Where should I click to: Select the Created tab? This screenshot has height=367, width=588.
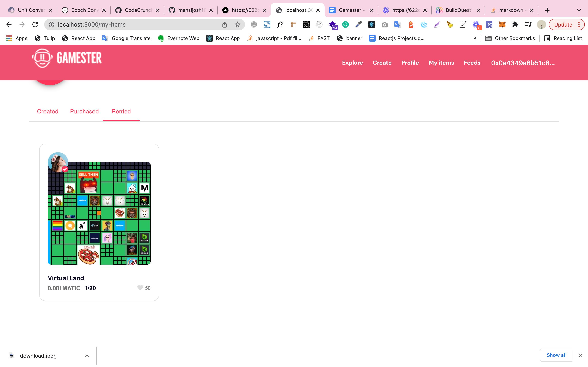point(48,111)
